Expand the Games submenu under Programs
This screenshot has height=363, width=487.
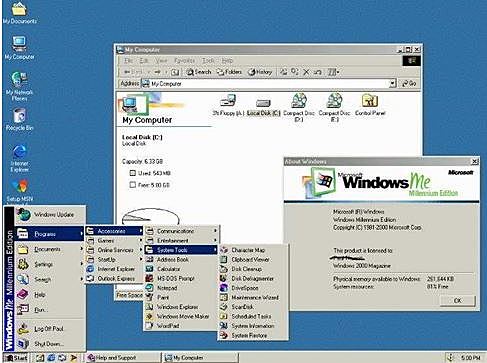114,240
